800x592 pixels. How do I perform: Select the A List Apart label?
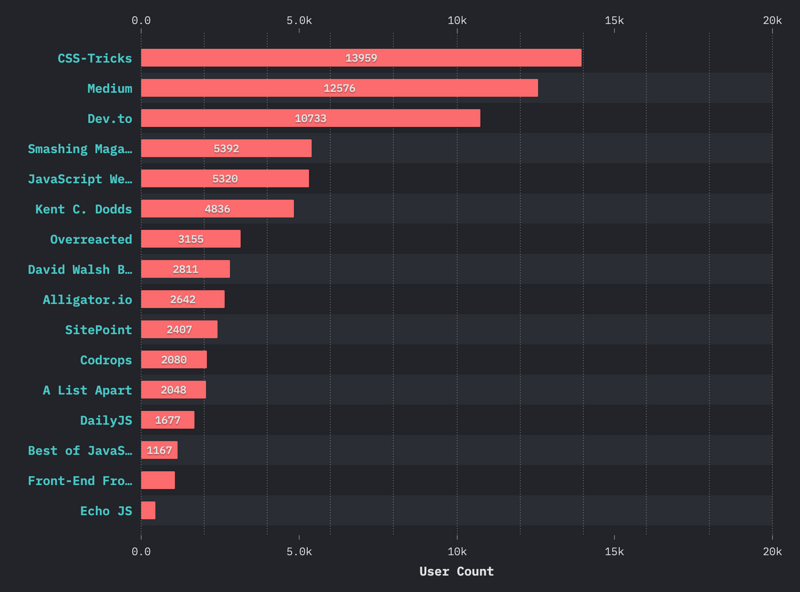coord(87,390)
